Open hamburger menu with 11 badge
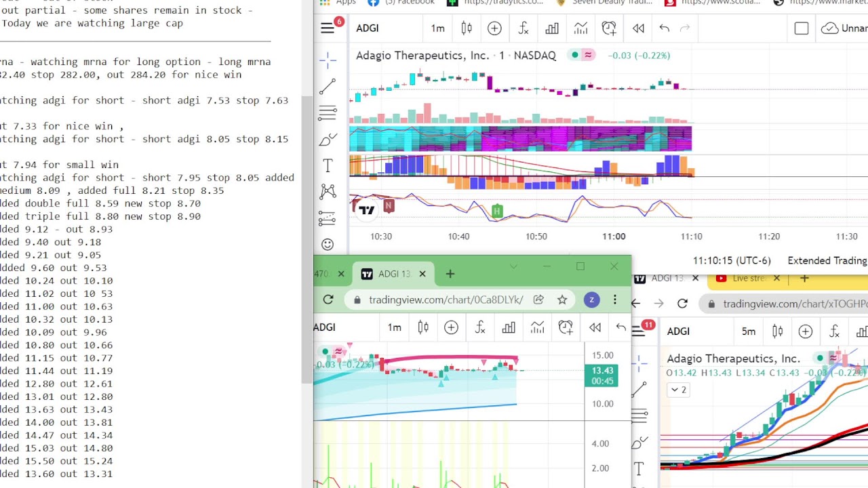This screenshot has width=868, height=488. point(639,331)
